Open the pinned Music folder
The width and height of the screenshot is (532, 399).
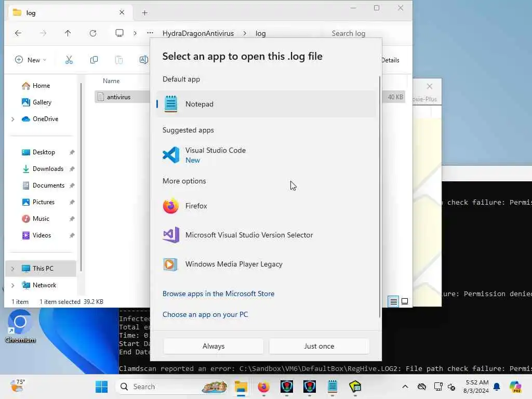click(41, 219)
